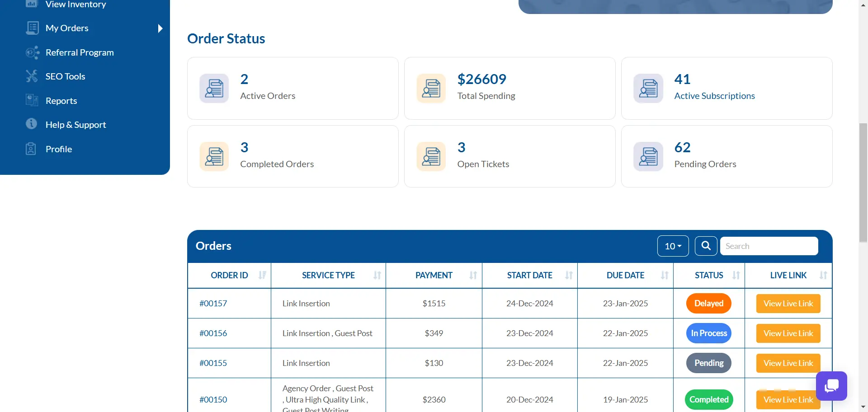The height and width of the screenshot is (412, 868).
Task: Sort by the Status column arrows
Action: [736, 275]
